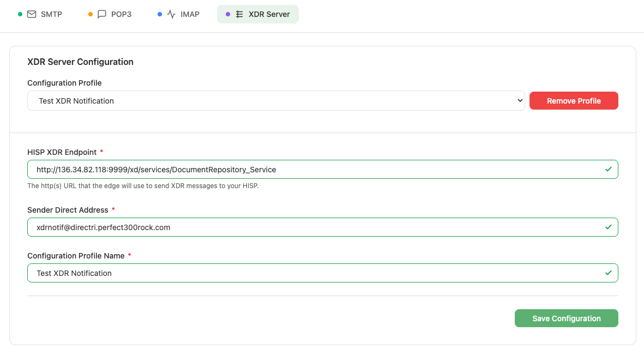Click the XDR Server Configuration heading
Image resolution: width=644 pixels, height=361 pixels.
(81, 62)
